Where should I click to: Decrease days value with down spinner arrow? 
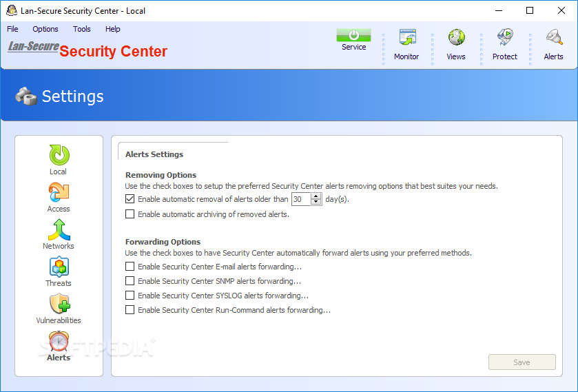pos(316,202)
